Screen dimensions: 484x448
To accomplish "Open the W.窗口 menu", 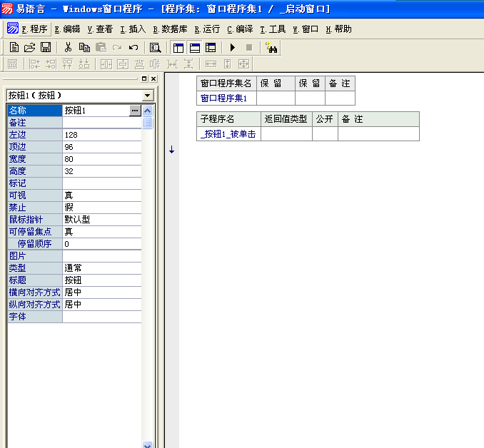I will (306, 29).
